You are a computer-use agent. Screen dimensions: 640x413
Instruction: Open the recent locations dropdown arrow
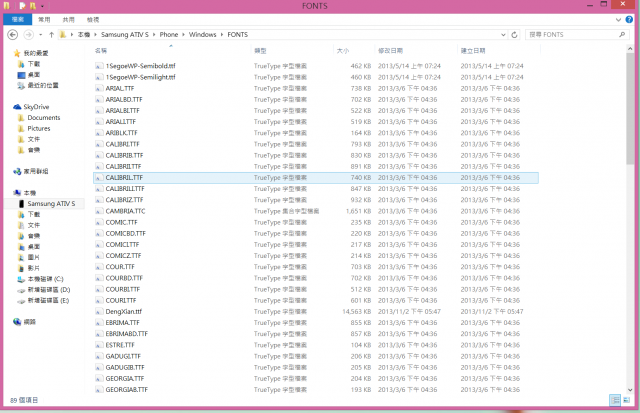click(x=40, y=35)
